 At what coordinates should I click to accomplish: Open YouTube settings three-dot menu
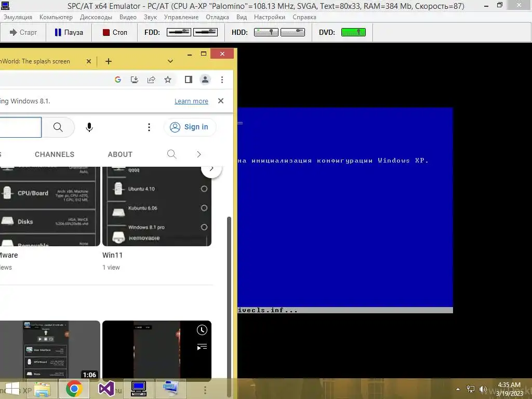pos(149,127)
